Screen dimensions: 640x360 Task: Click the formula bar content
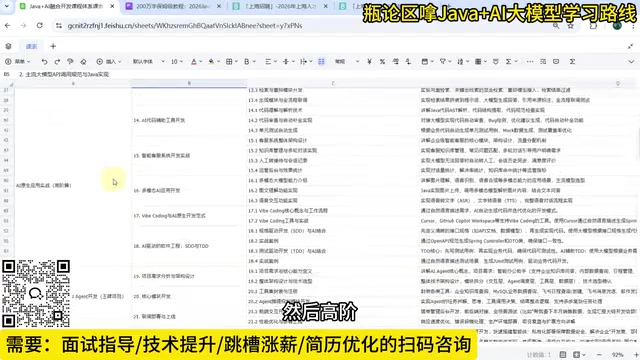(x=64, y=74)
